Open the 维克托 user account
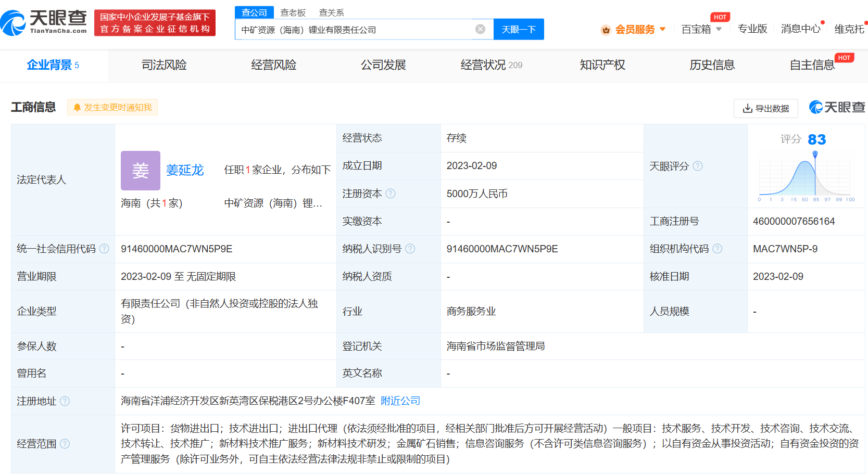The width and height of the screenshot is (868, 475). pyautogui.click(x=849, y=29)
